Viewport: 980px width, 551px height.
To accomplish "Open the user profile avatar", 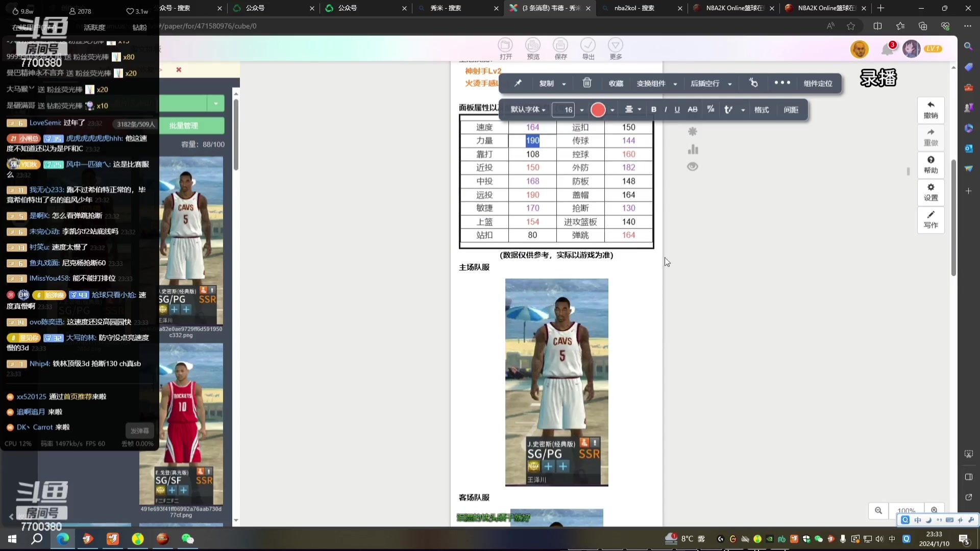I will click(911, 49).
